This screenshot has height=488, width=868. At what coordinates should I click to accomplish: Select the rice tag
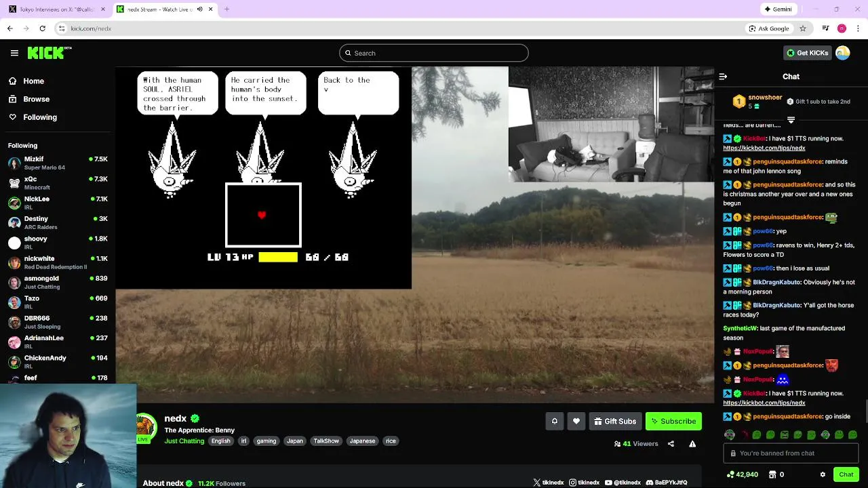click(x=391, y=441)
